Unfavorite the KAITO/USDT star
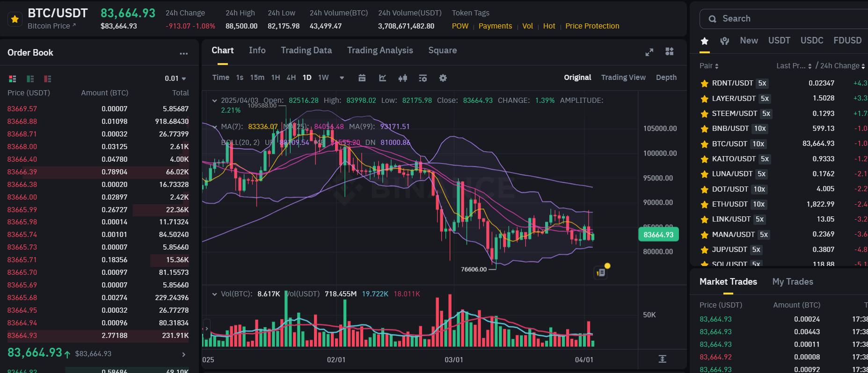The height and width of the screenshot is (373, 868). click(704, 159)
